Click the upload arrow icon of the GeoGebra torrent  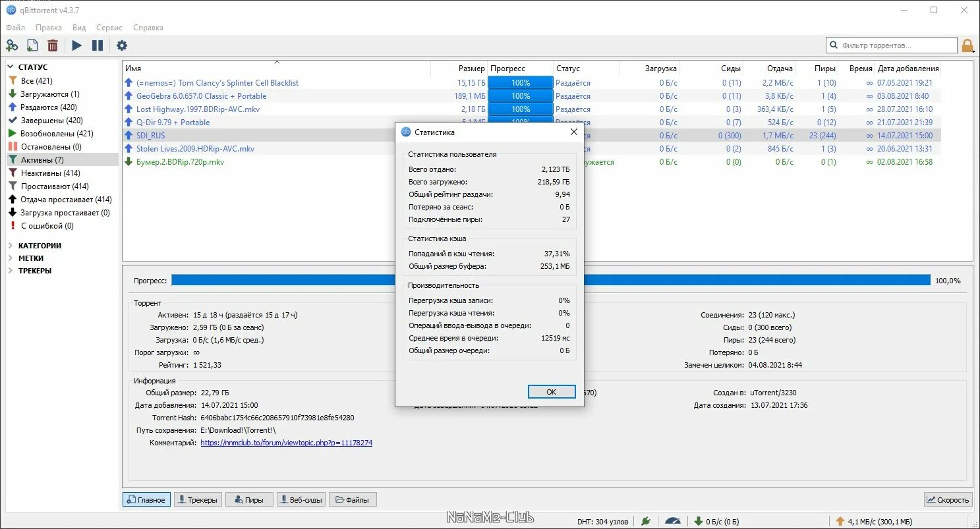(x=129, y=96)
